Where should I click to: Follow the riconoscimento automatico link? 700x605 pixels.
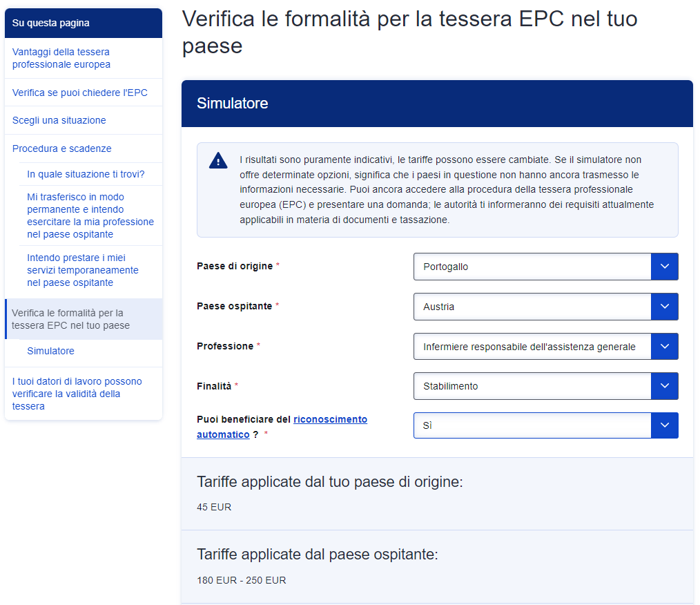pyautogui.click(x=330, y=419)
